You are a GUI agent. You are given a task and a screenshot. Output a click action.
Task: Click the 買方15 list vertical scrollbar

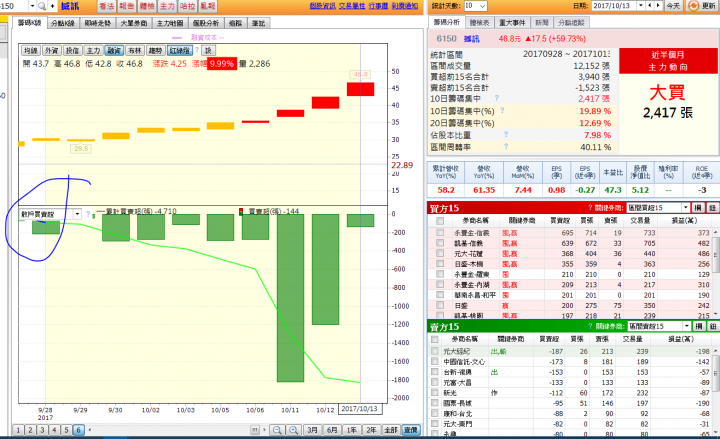point(716,273)
